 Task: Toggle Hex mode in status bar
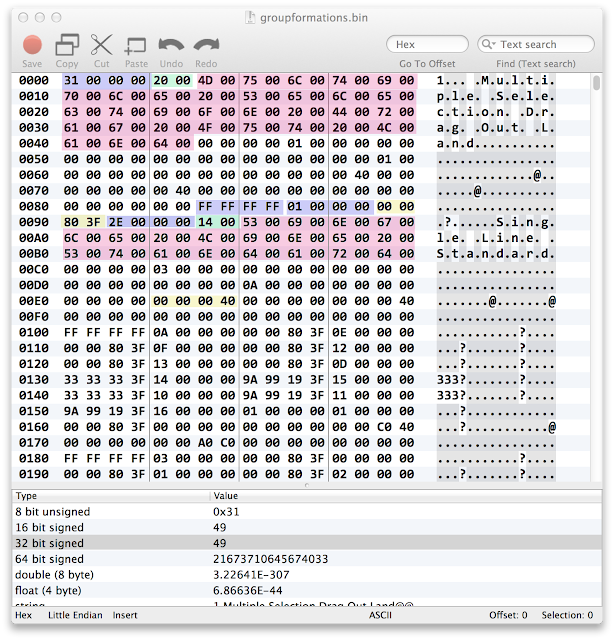click(23, 615)
